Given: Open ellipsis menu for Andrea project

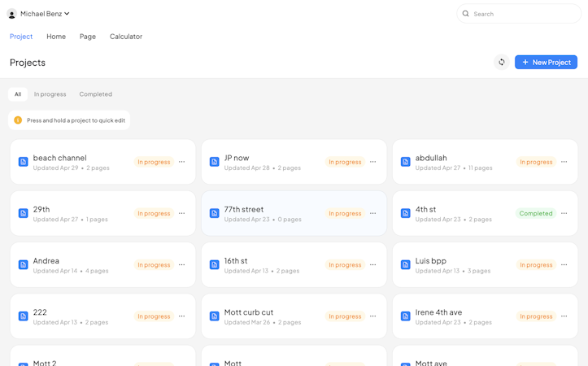Looking at the screenshot, I should pyautogui.click(x=182, y=265).
